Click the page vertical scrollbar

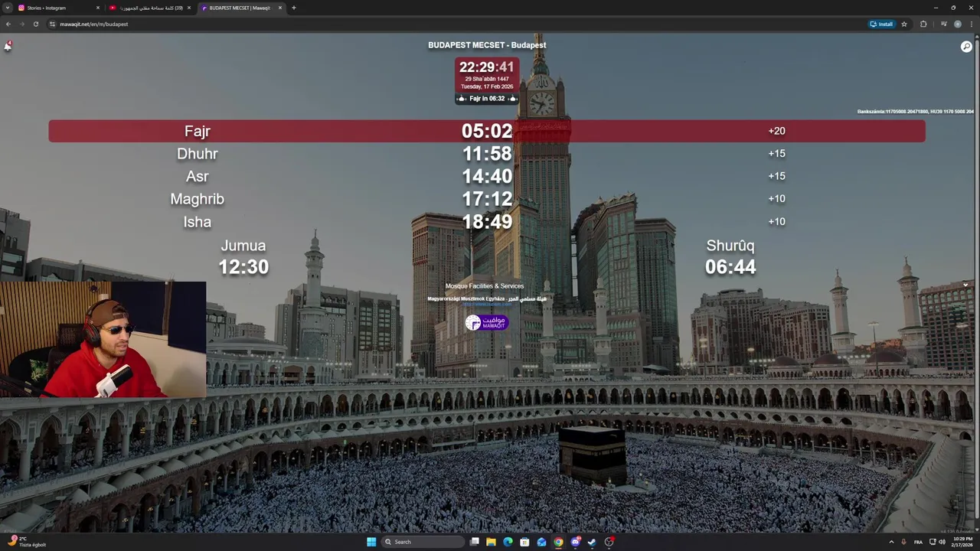[977, 283]
